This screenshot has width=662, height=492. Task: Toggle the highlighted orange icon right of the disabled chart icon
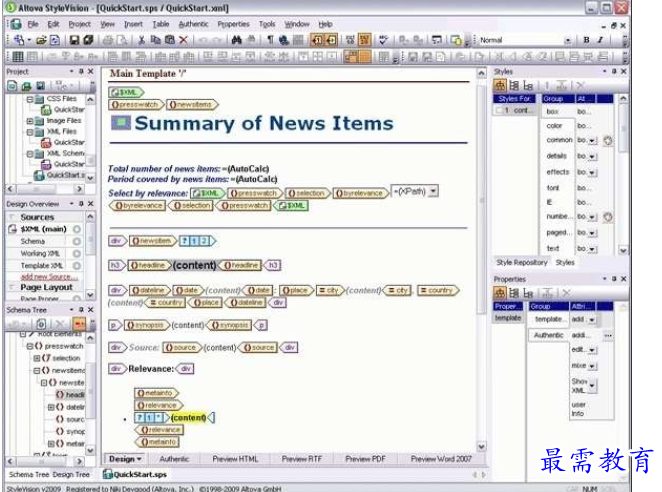364,40
